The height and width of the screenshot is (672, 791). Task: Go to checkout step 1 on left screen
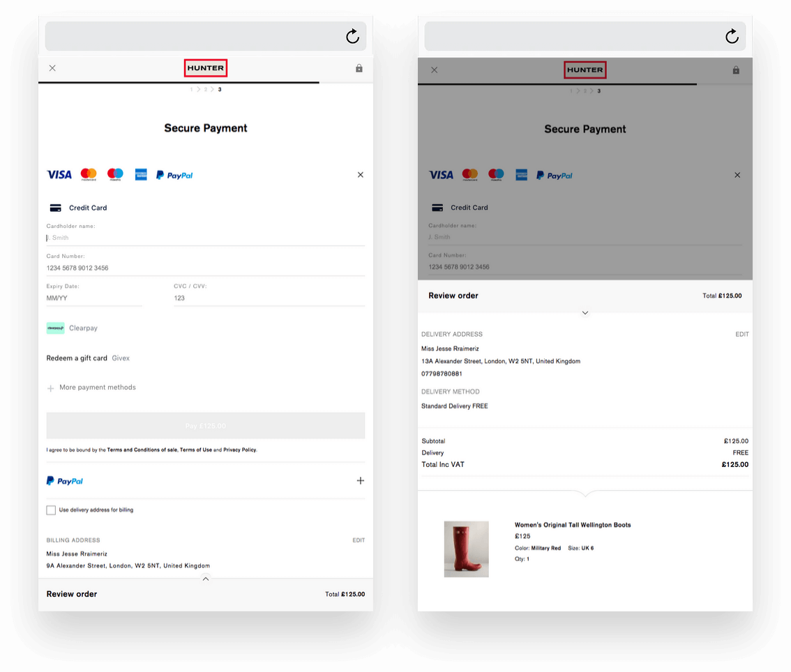click(x=192, y=90)
